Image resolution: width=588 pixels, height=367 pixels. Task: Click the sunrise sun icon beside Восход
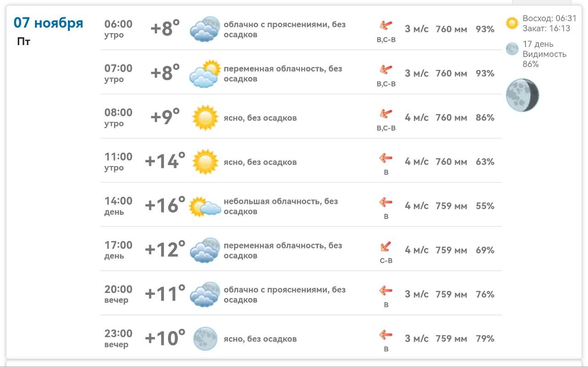click(x=512, y=23)
